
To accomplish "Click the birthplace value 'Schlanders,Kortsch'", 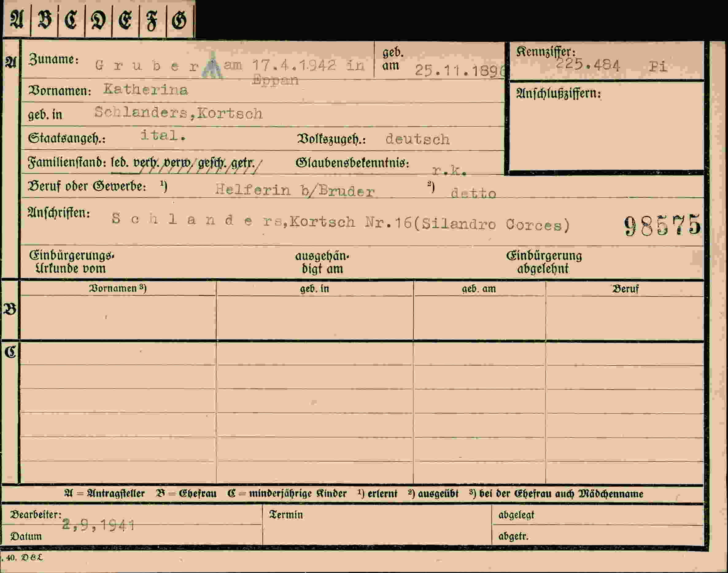I will click(x=178, y=113).
